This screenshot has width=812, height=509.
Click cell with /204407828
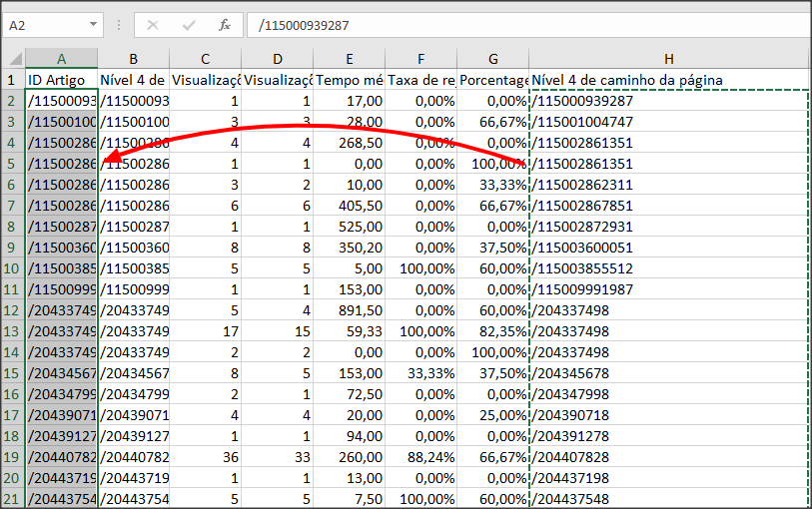click(x=669, y=457)
